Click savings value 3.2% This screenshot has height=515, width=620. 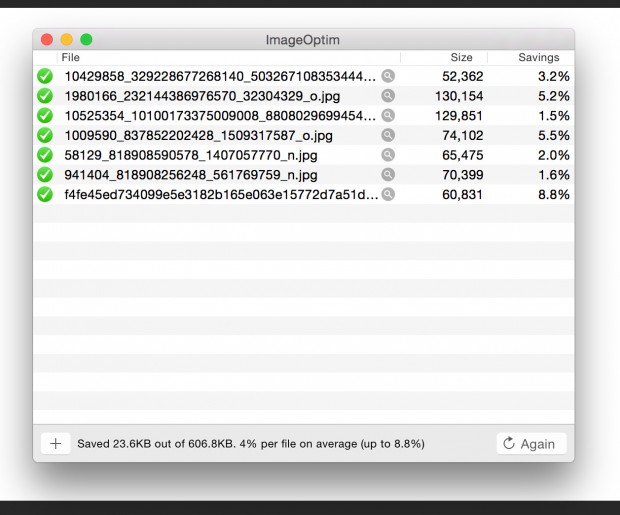(x=554, y=76)
